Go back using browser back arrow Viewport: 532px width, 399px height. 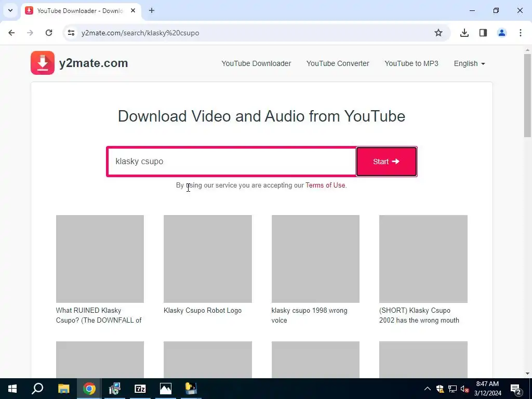click(x=11, y=33)
